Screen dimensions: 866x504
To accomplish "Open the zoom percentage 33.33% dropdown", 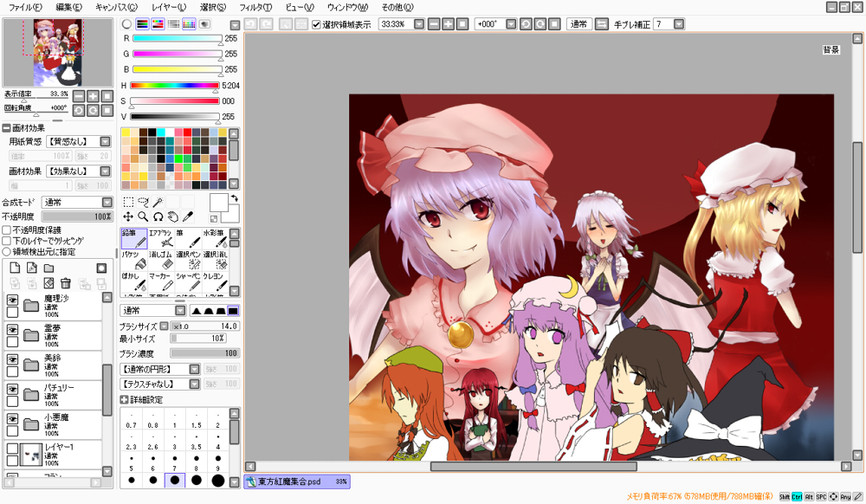I will [x=419, y=24].
